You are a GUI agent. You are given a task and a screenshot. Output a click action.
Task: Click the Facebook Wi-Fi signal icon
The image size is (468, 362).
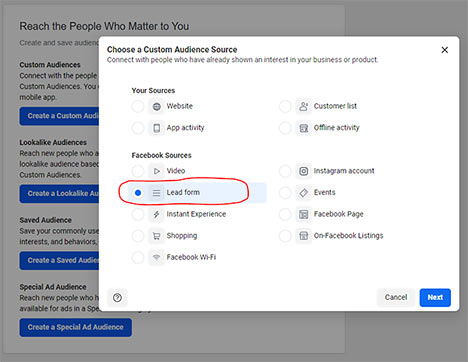click(x=156, y=257)
